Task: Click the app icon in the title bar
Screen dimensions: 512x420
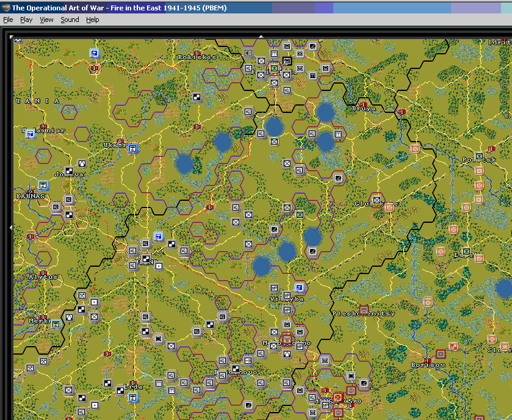Action: [5, 7]
